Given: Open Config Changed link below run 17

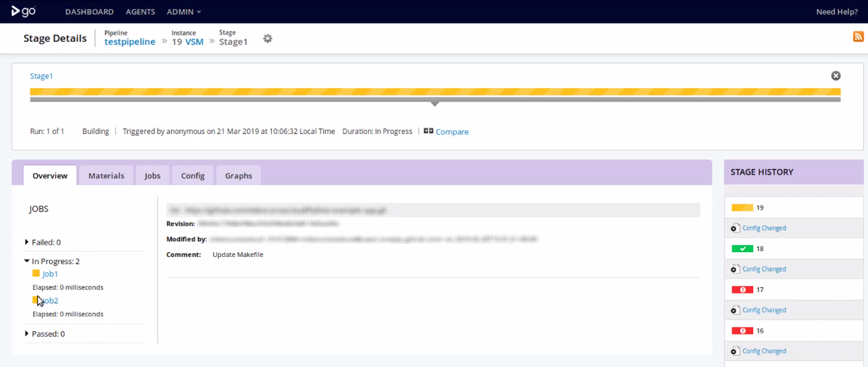Looking at the screenshot, I should [x=764, y=310].
